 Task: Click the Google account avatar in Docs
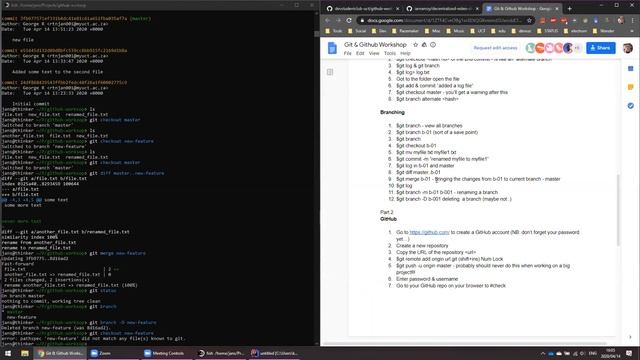click(x=628, y=48)
